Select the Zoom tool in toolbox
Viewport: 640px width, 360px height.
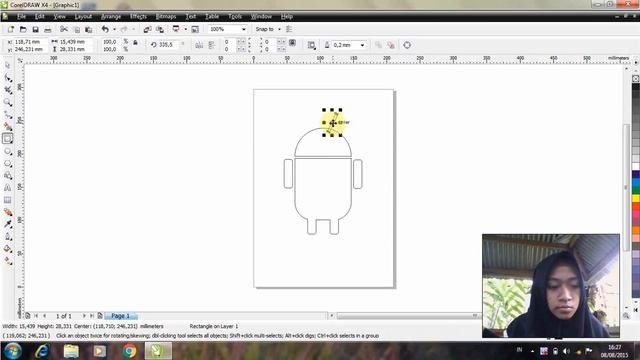pyautogui.click(x=7, y=102)
